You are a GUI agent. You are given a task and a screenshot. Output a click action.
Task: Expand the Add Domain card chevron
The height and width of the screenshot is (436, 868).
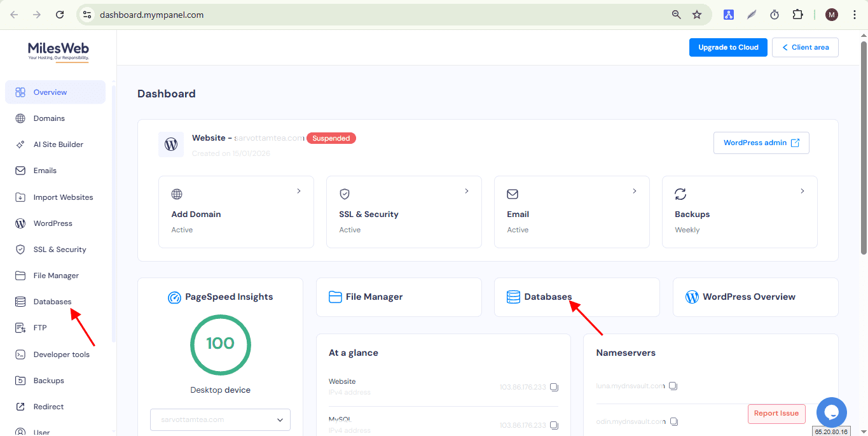[299, 190]
